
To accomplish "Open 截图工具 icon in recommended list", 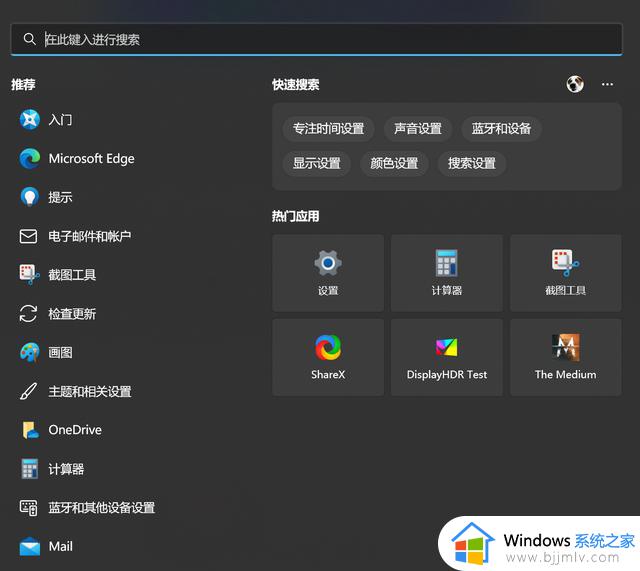I will 29,275.
